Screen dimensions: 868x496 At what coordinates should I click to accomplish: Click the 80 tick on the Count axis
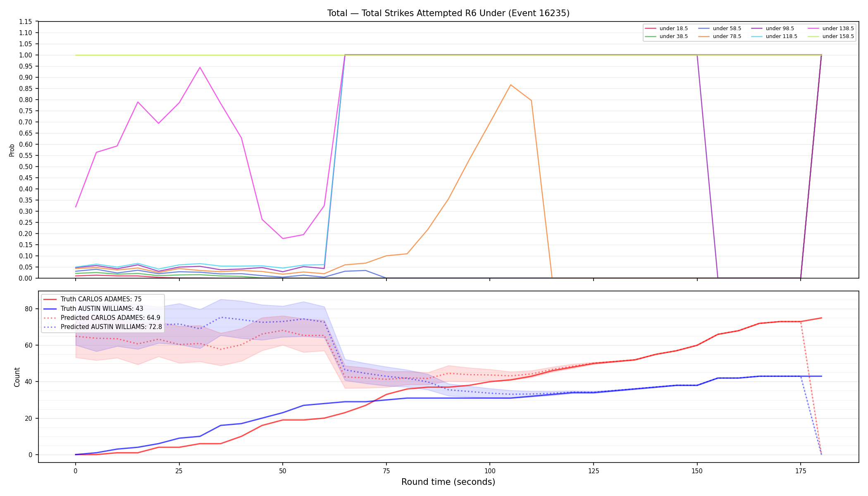click(28, 309)
